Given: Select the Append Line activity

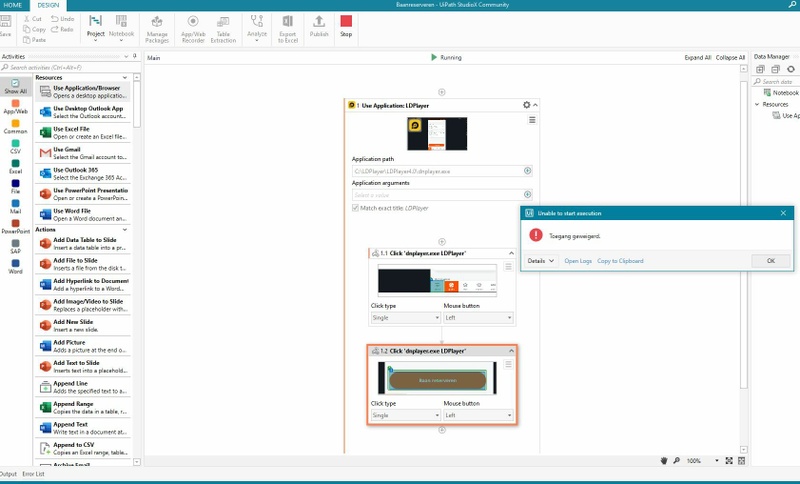Looking at the screenshot, I should (84, 387).
